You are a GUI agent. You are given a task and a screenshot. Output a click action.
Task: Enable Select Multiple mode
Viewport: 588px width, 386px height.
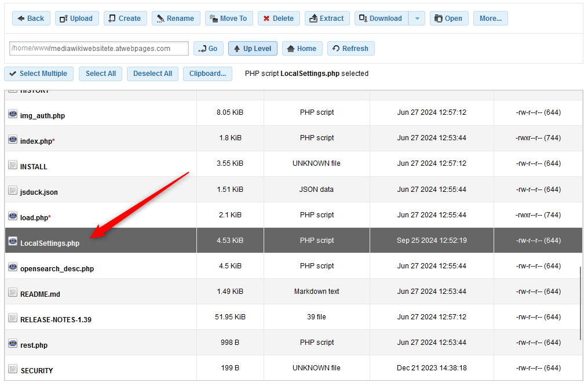coord(38,74)
